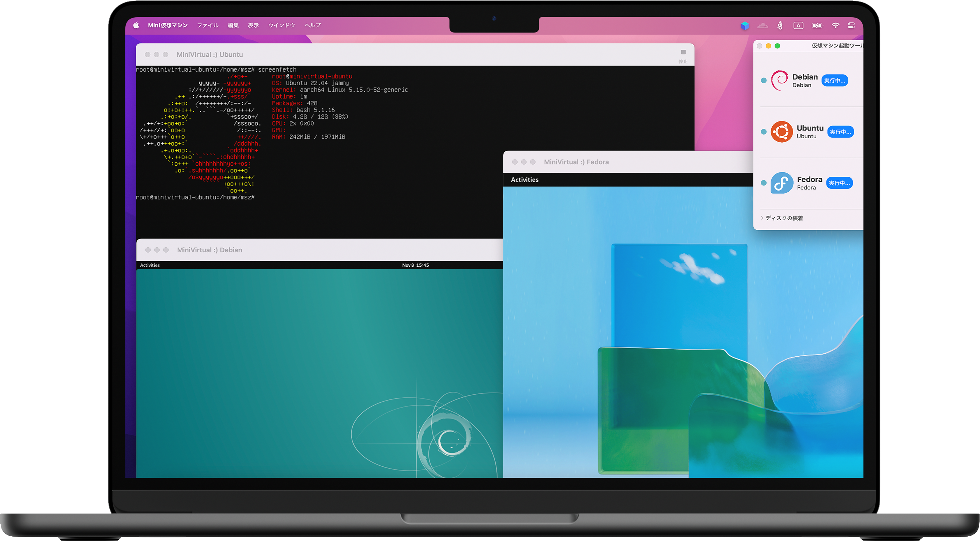Select the Debian swirl logo in launcher

780,80
